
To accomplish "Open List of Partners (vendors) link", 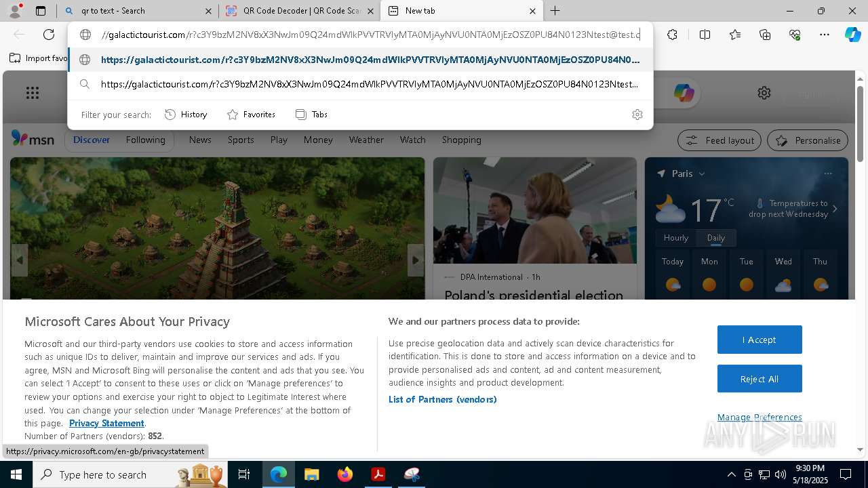I will click(443, 399).
